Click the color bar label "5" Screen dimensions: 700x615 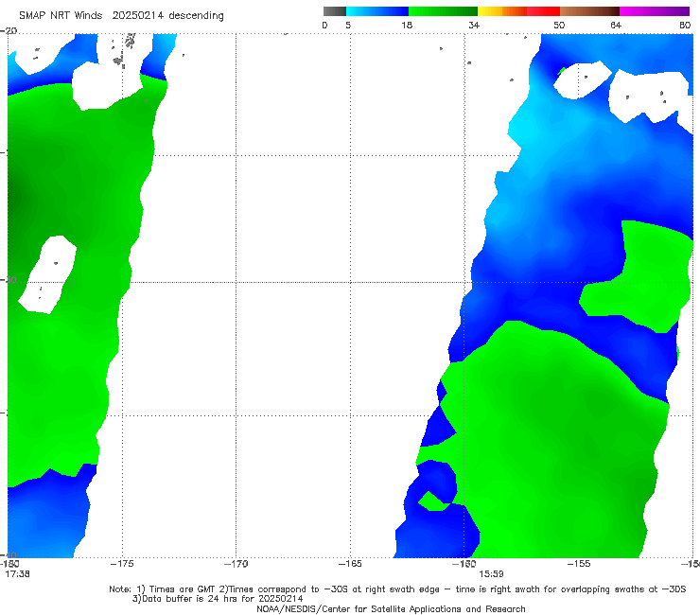tap(348, 25)
